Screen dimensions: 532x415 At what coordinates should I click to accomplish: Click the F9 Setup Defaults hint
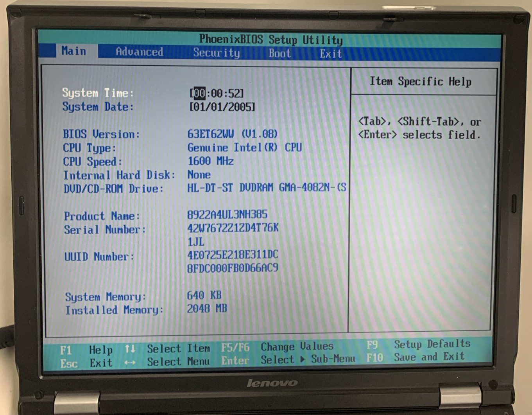pos(419,344)
